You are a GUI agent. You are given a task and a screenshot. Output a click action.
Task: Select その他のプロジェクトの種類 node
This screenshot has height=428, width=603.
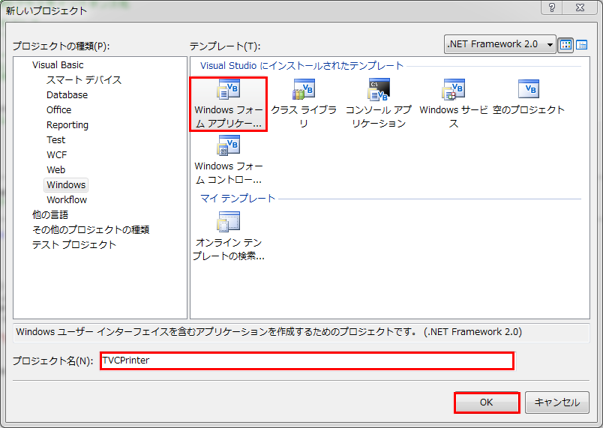(90, 230)
